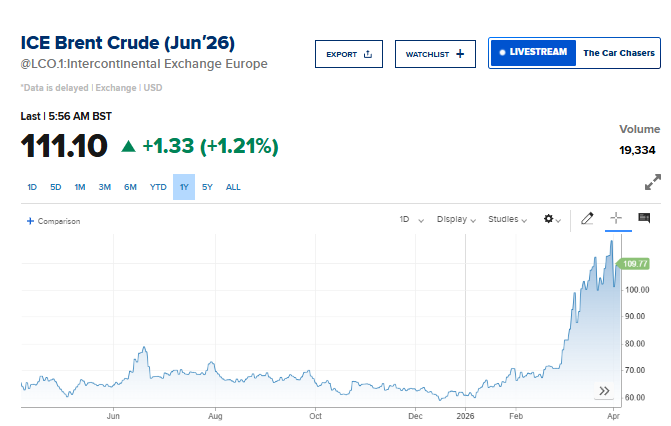Select the 5D time range

click(x=56, y=187)
